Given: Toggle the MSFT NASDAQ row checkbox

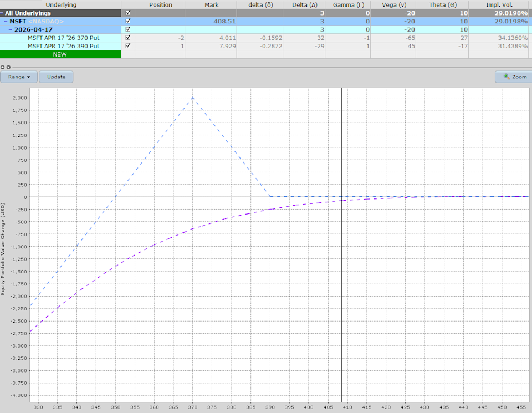Looking at the screenshot, I should point(129,21).
